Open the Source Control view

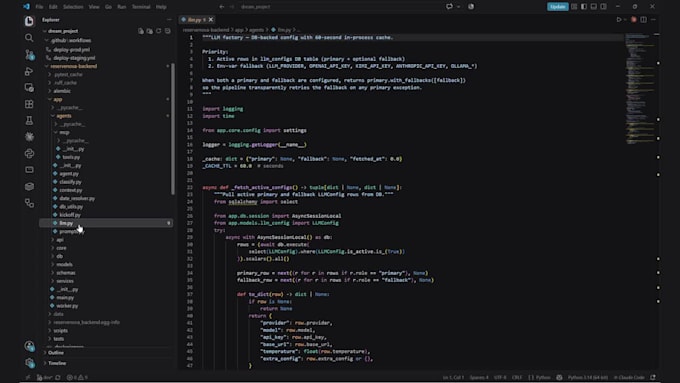[x=29, y=55]
